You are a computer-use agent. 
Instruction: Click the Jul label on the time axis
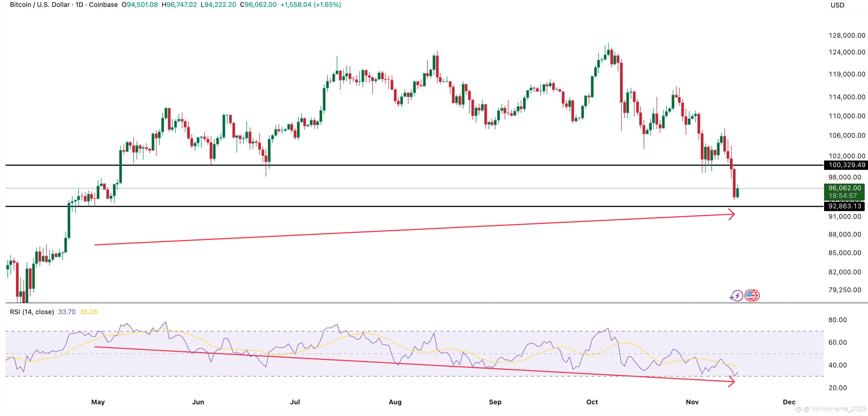295,402
